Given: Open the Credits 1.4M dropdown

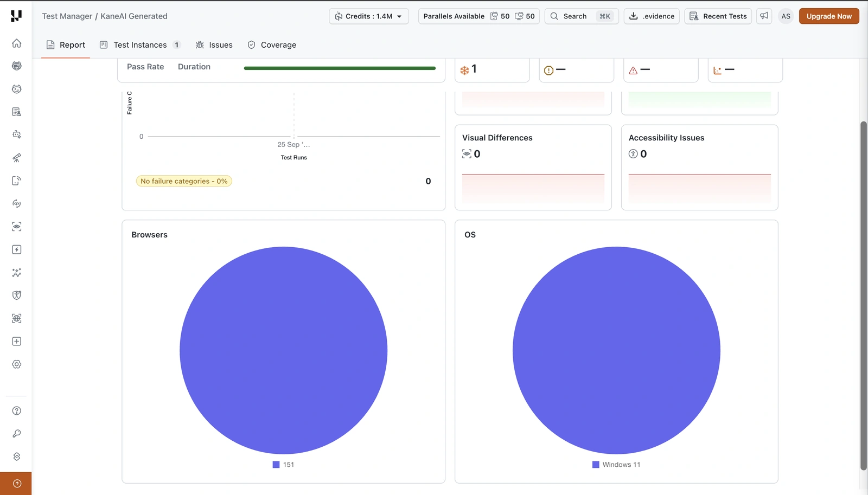Looking at the screenshot, I should click(x=369, y=16).
